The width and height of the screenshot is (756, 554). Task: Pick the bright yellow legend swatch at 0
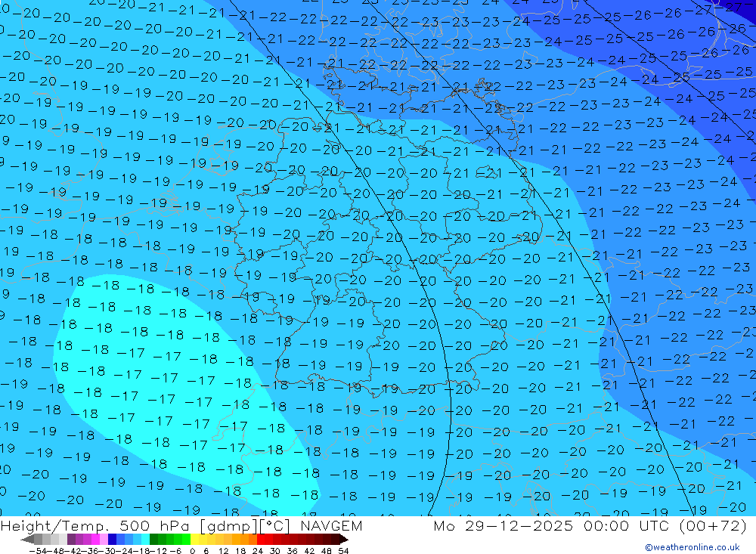pos(195,539)
